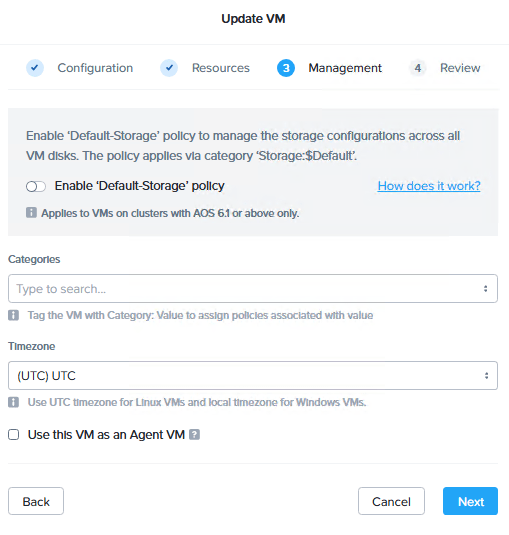This screenshot has width=509, height=535.
Task: Click the Configuration step checkmark icon
Action: pos(35,68)
